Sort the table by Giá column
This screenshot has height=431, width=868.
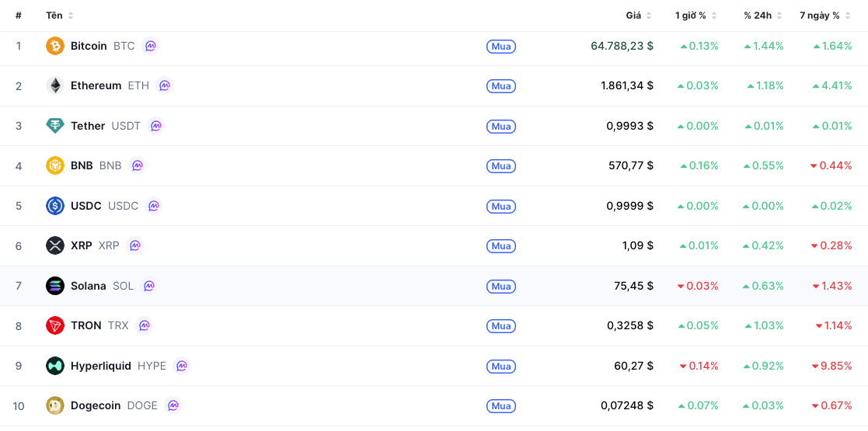click(x=639, y=16)
